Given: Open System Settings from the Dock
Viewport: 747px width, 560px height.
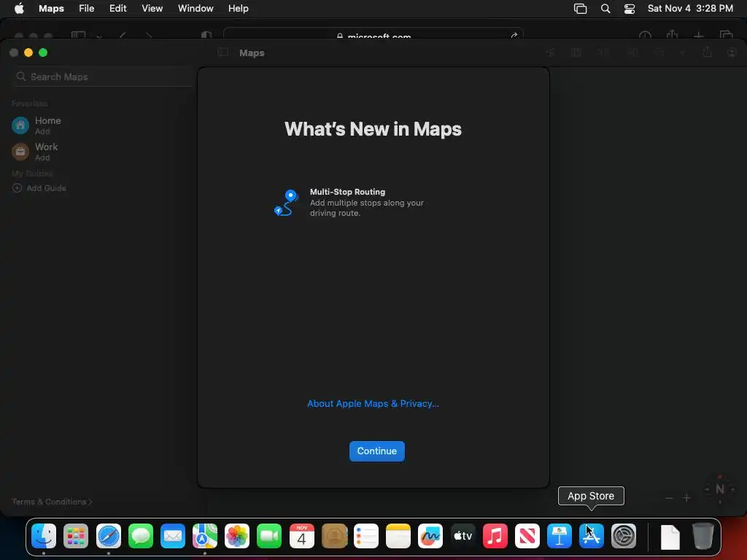Looking at the screenshot, I should (x=624, y=536).
